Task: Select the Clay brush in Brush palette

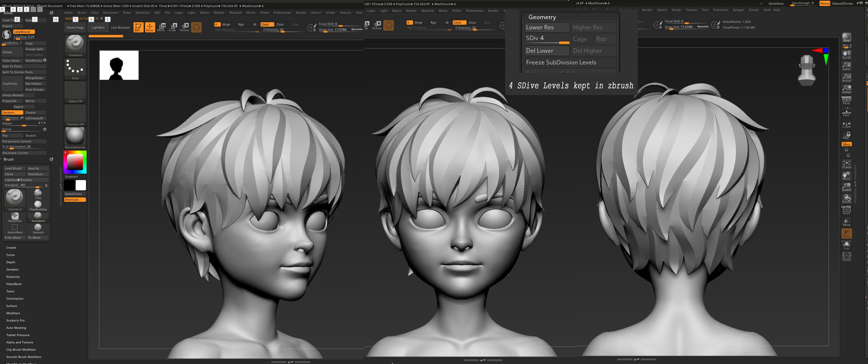Action: [38, 194]
